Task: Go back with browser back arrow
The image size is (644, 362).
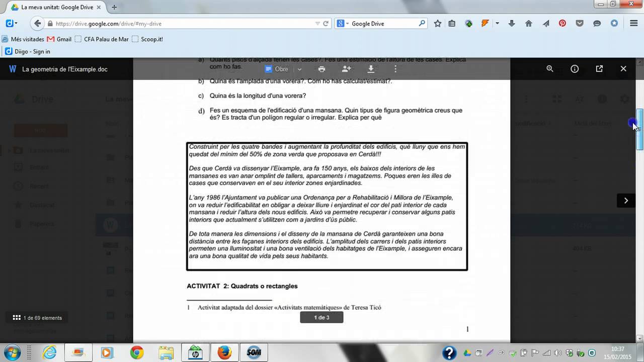Action: (x=37, y=24)
